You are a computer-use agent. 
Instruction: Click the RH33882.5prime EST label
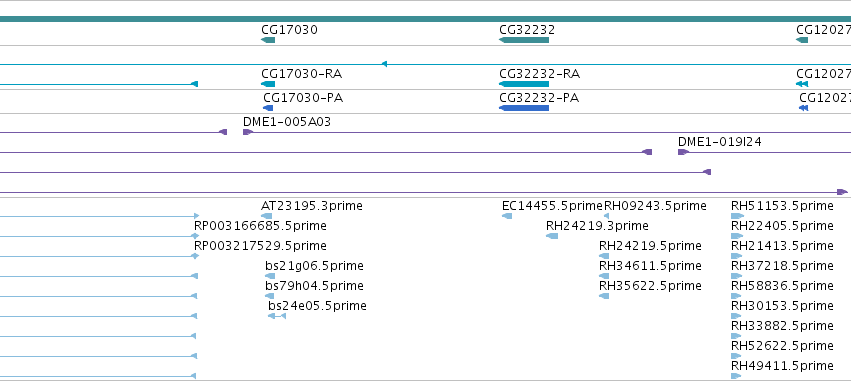[x=782, y=326]
